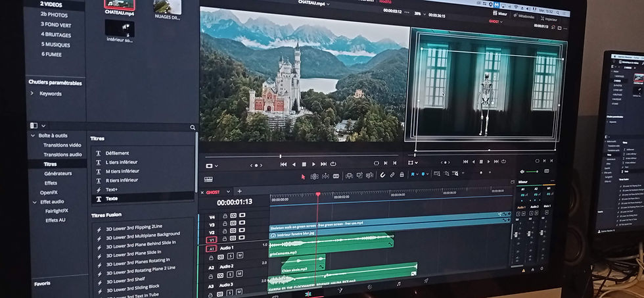The height and width of the screenshot is (298, 644).
Task: Activate the Dynamic trim mode tool
Action: coord(325,176)
